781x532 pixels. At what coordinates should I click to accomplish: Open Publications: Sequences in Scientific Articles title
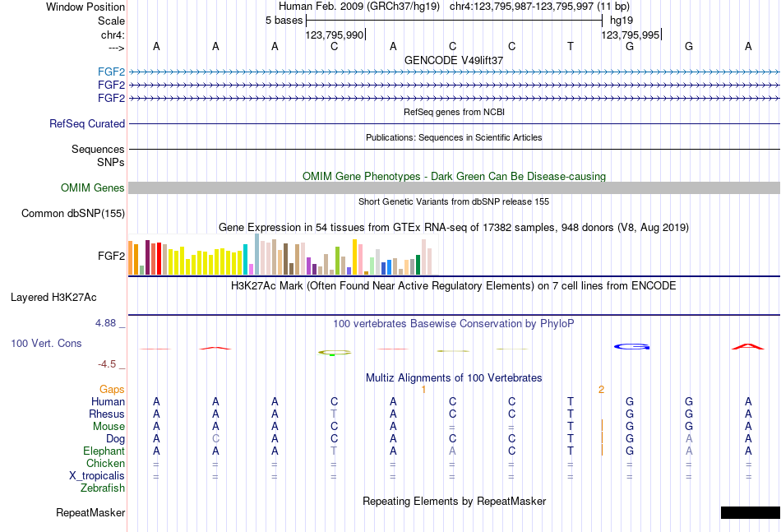[454, 137]
